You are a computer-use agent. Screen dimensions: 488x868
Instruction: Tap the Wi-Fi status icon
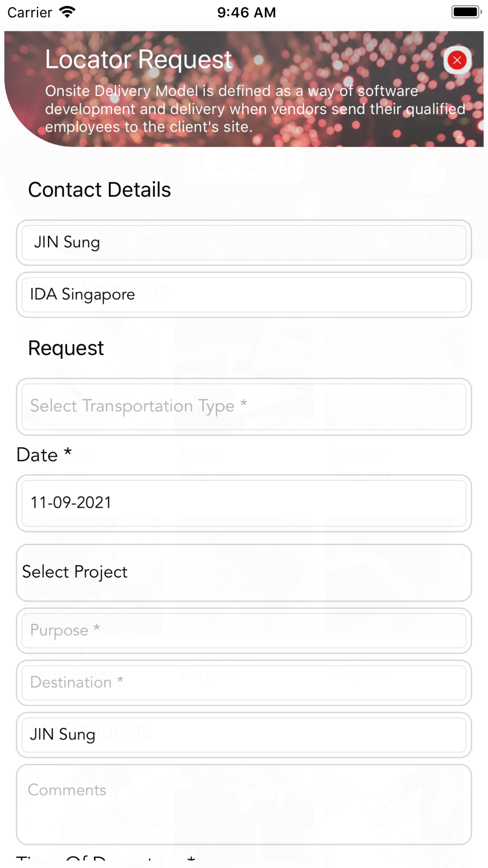(67, 12)
